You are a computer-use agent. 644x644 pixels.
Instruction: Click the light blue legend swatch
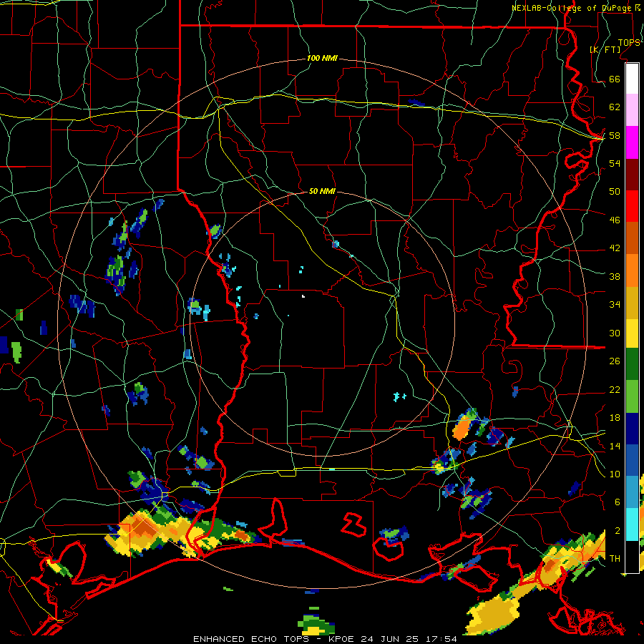pos(632,492)
